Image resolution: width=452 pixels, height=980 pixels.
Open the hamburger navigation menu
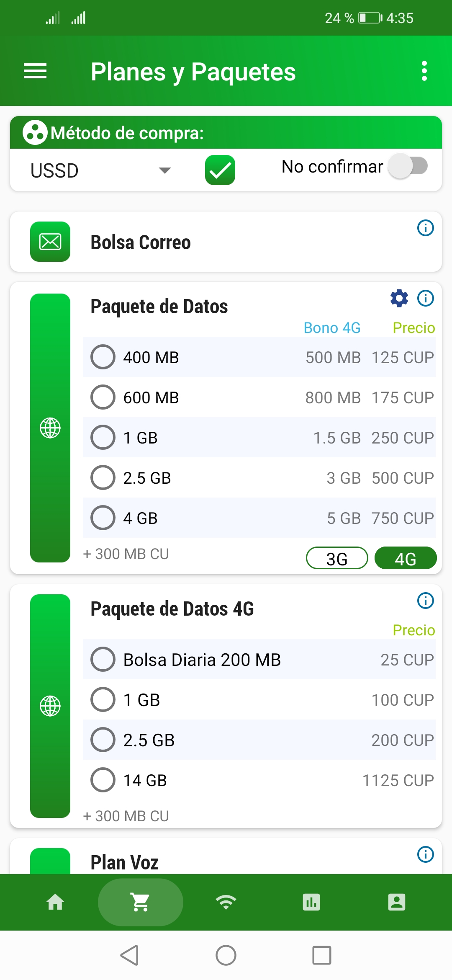coord(35,71)
